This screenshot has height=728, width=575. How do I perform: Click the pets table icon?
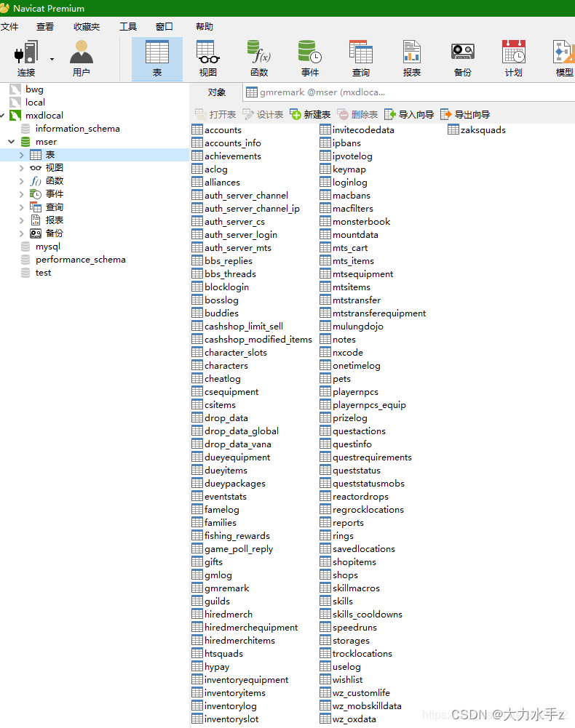[325, 378]
